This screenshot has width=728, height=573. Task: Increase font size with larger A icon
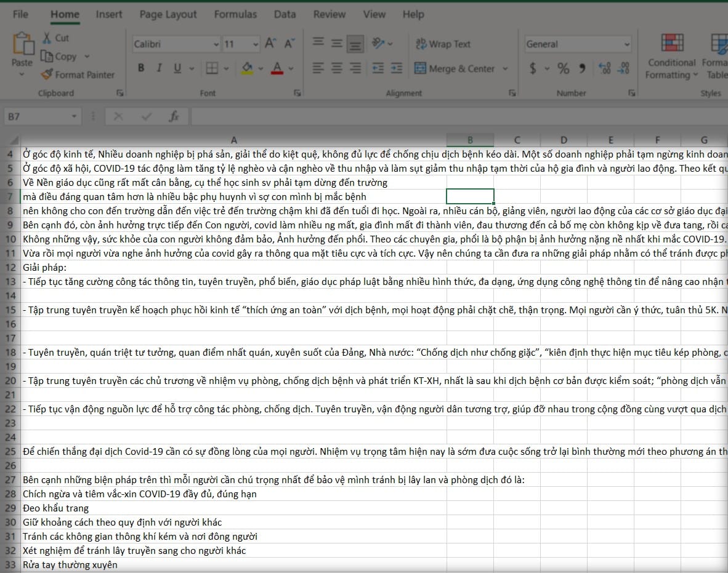[x=270, y=44]
